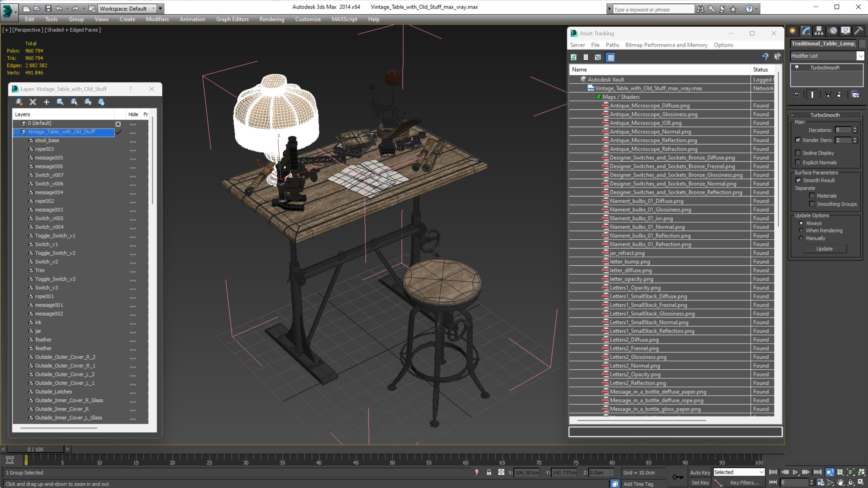The width and height of the screenshot is (868, 488).
Task: Click remove modifier from stack trash icon
Action: point(839,95)
